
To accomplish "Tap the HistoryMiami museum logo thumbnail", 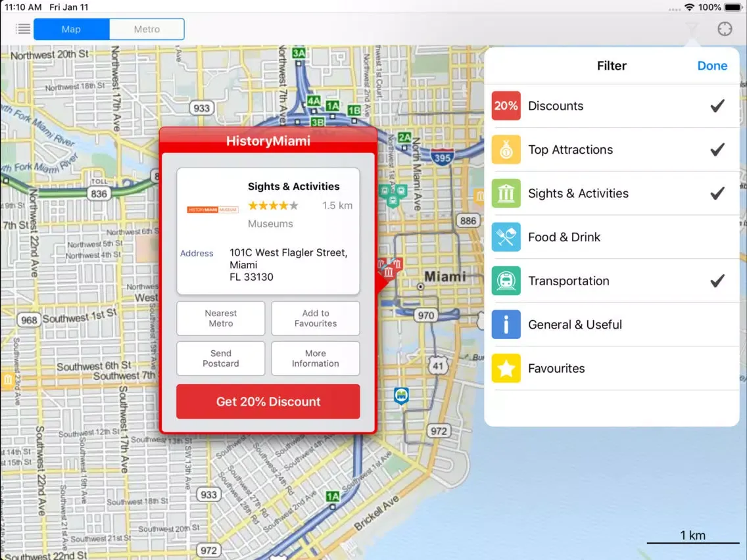I will point(212,210).
